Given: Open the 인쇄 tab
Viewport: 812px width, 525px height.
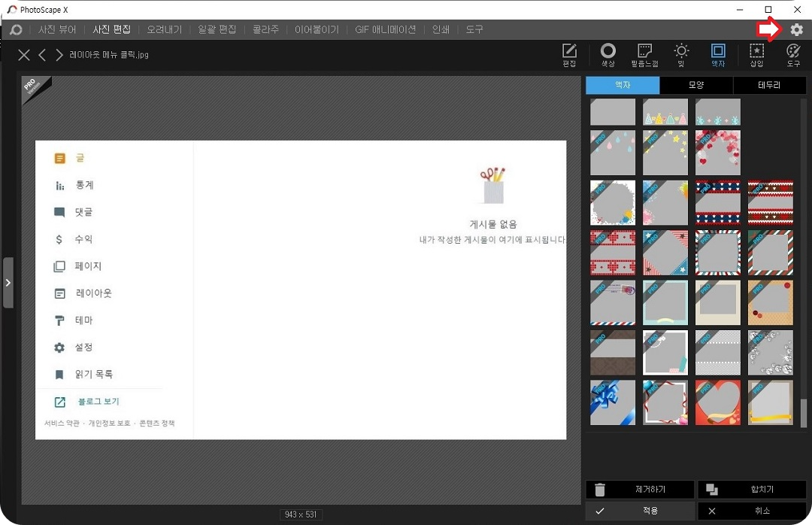Looking at the screenshot, I should pos(441,29).
